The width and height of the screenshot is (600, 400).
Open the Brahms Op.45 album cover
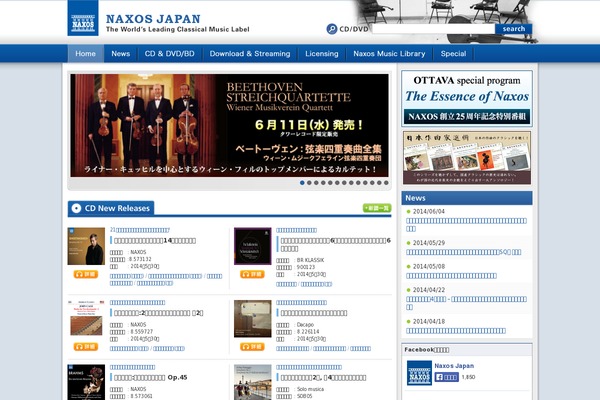click(x=86, y=382)
